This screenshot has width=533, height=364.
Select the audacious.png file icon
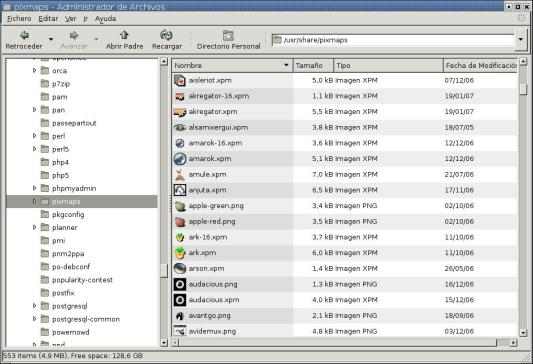(180, 284)
